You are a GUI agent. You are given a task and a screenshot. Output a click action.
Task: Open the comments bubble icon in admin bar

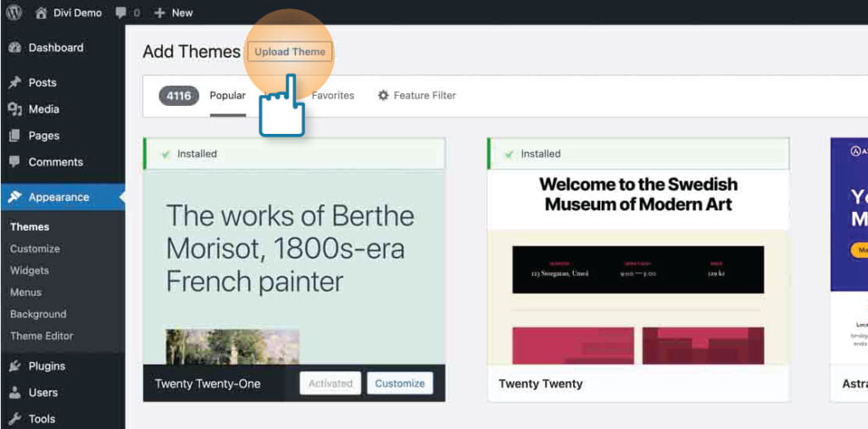coord(121,13)
